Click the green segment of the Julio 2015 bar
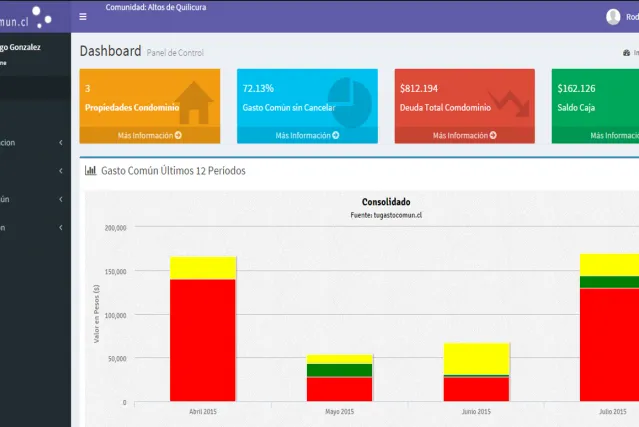The width and height of the screenshot is (639, 427). pos(609,282)
